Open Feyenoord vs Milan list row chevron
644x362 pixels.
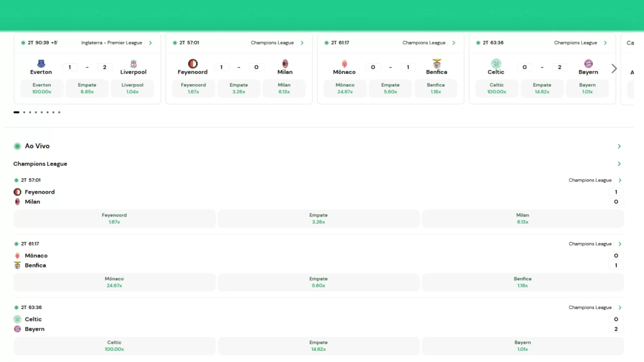620,180
